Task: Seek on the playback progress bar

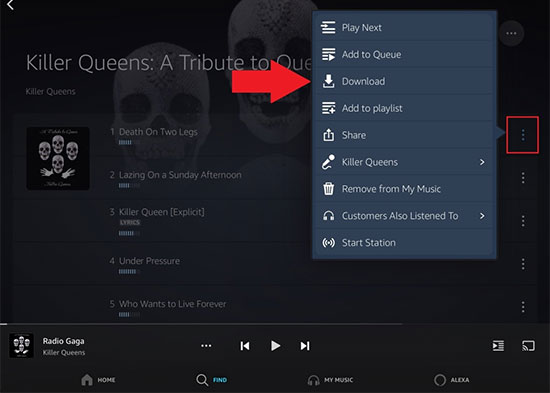Action: [x=275, y=324]
